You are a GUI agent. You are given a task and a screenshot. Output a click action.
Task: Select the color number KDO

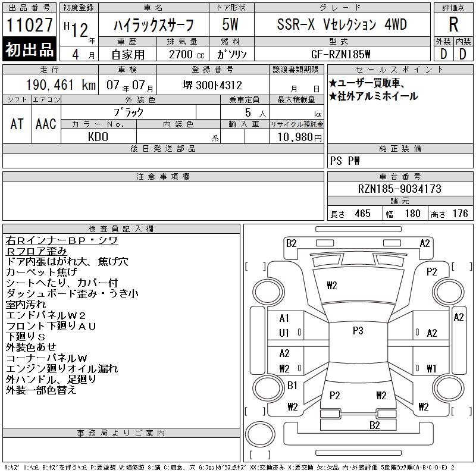point(98,137)
